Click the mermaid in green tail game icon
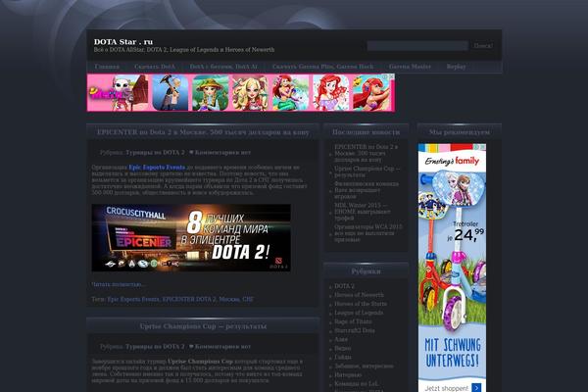 [x=291, y=93]
